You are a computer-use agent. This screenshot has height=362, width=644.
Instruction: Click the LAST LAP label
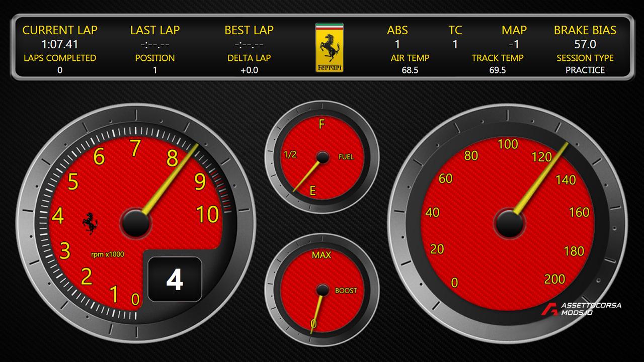[x=155, y=30]
